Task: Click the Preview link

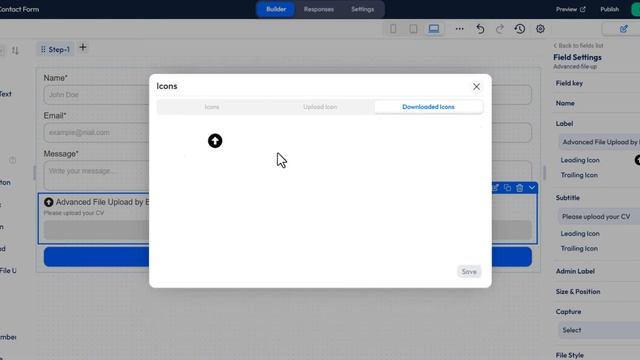Action: (x=571, y=9)
